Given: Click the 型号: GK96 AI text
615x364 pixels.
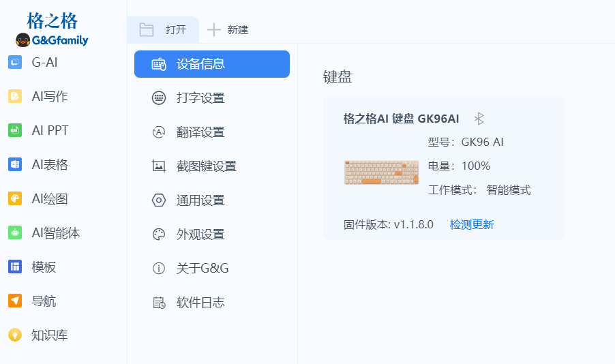Looking at the screenshot, I should [466, 142].
